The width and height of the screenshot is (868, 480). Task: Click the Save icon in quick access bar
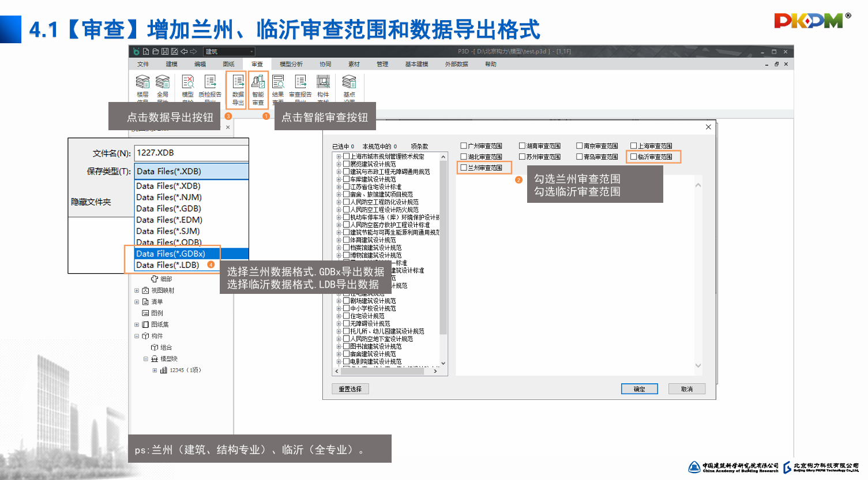pyautogui.click(x=165, y=51)
